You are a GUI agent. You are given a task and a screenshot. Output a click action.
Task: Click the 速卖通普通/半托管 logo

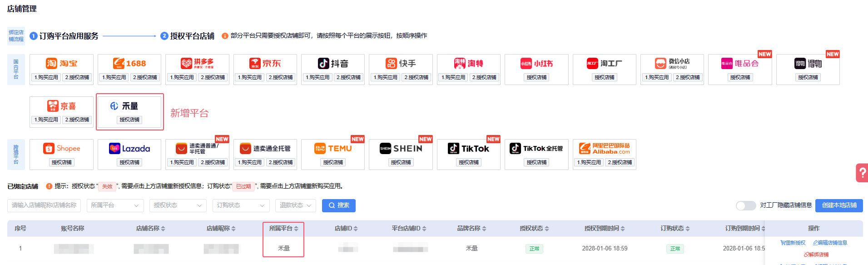(197, 149)
